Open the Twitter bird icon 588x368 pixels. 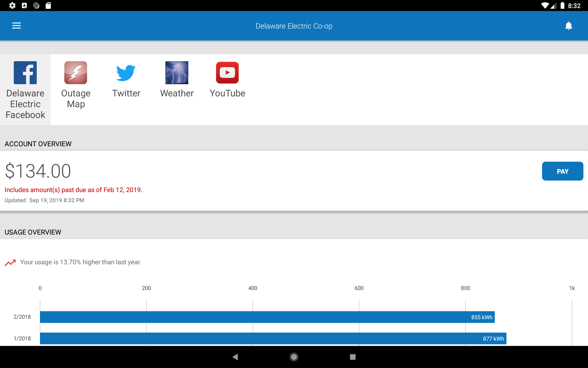point(126,73)
